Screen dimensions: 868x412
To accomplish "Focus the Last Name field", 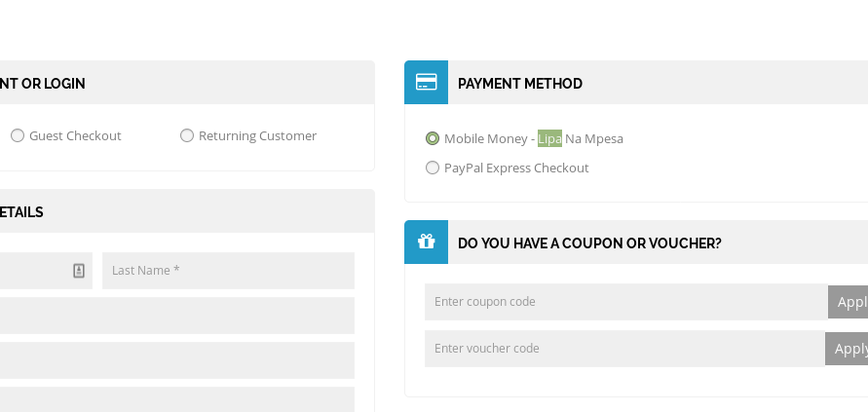I will click(x=228, y=271).
